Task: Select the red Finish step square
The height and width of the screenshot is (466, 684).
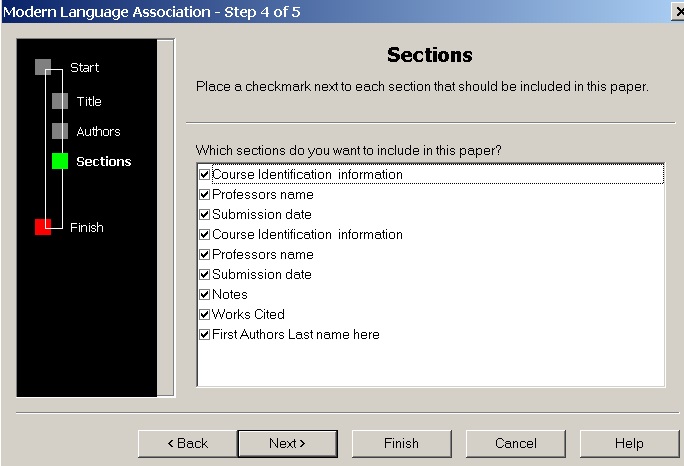Action: point(43,227)
